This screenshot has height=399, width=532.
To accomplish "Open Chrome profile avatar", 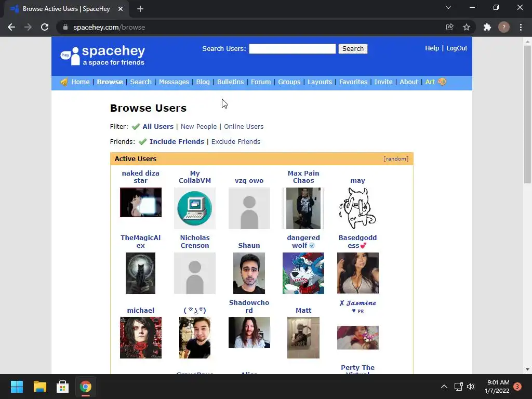I will point(504,27).
